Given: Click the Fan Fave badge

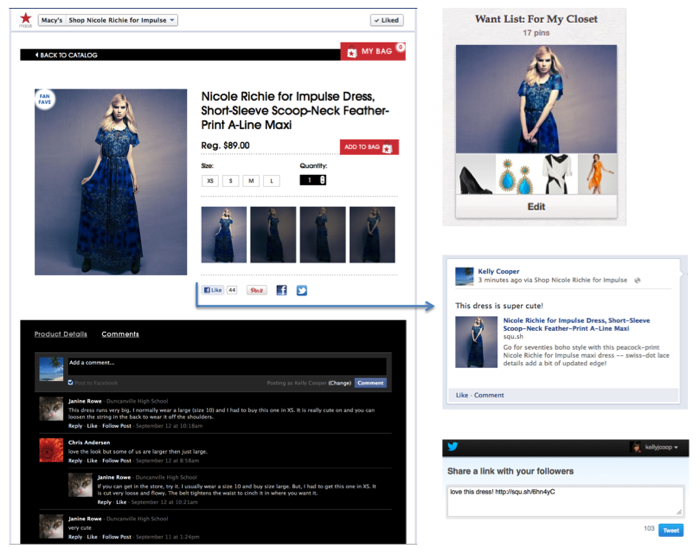Looking at the screenshot, I should [x=45, y=99].
